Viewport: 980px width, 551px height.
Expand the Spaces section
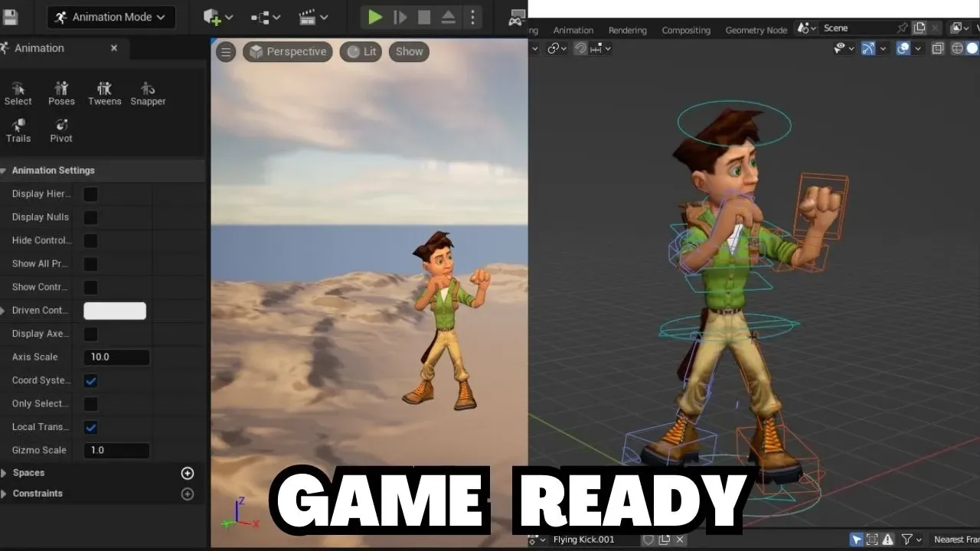point(28,472)
